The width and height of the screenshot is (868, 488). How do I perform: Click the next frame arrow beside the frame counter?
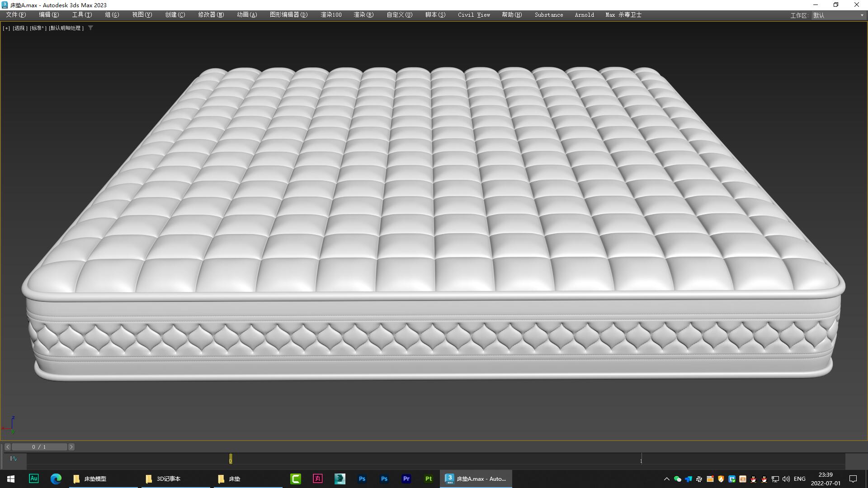pyautogui.click(x=71, y=446)
